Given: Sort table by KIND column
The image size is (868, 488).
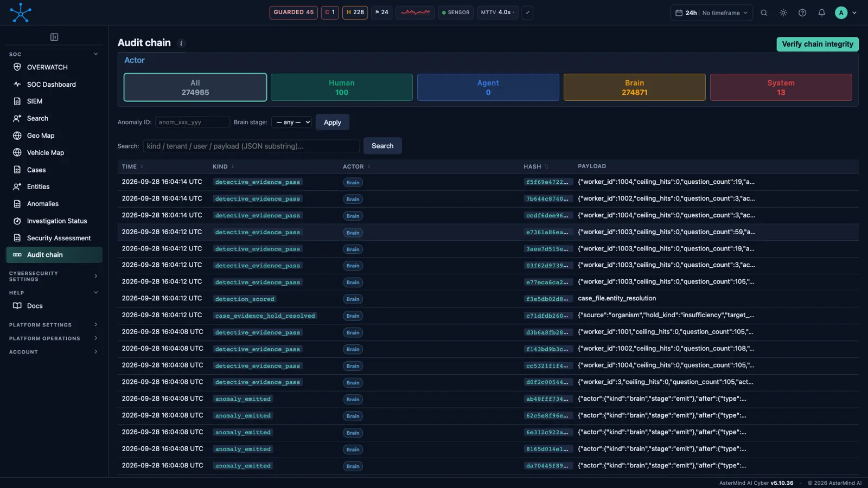Looking at the screenshot, I should coord(224,166).
